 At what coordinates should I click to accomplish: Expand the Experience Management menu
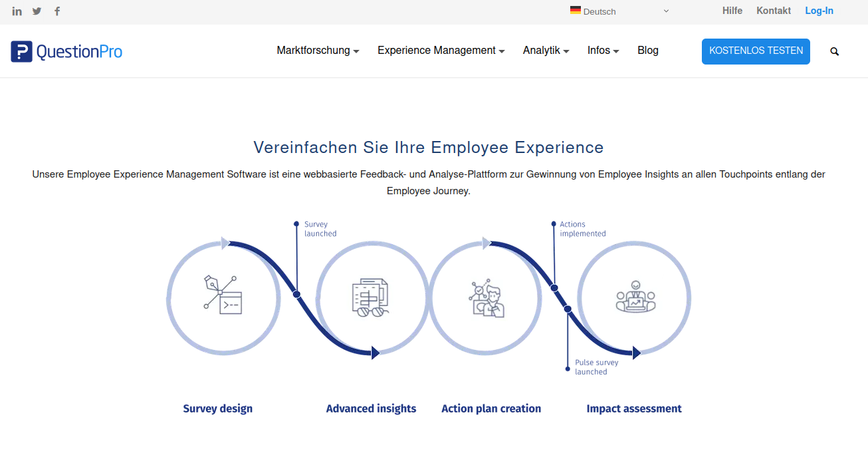[441, 51]
